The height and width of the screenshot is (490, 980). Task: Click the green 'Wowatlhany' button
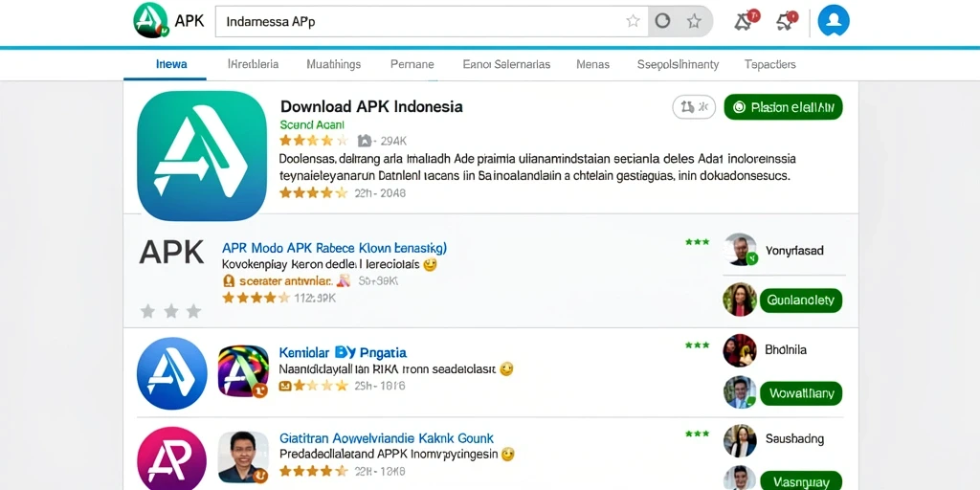tap(801, 393)
